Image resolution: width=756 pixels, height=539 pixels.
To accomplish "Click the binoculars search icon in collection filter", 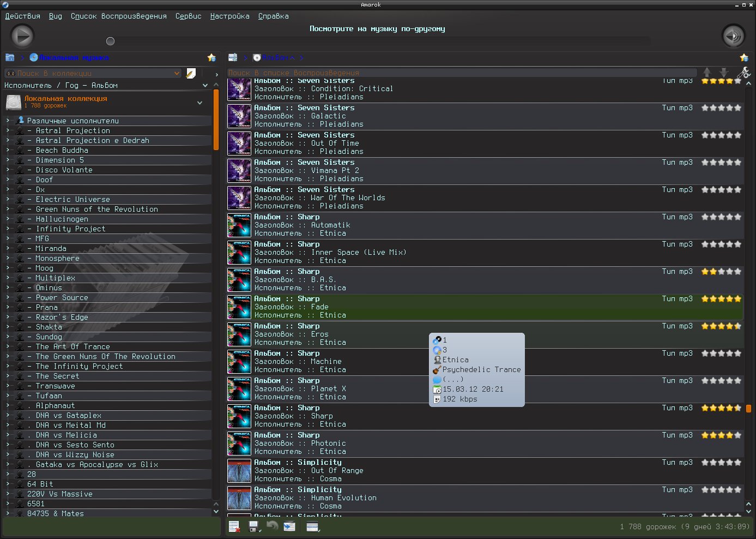I will [x=10, y=73].
